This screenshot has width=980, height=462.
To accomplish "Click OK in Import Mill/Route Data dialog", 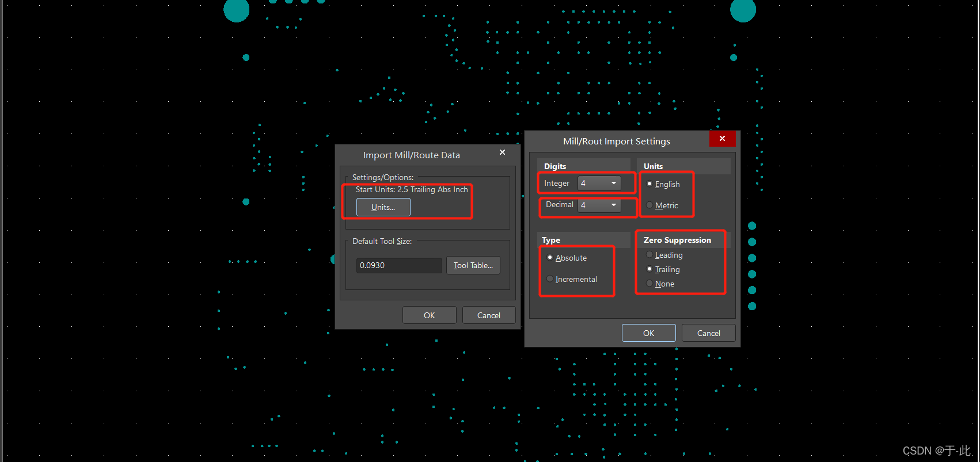I will [x=430, y=315].
